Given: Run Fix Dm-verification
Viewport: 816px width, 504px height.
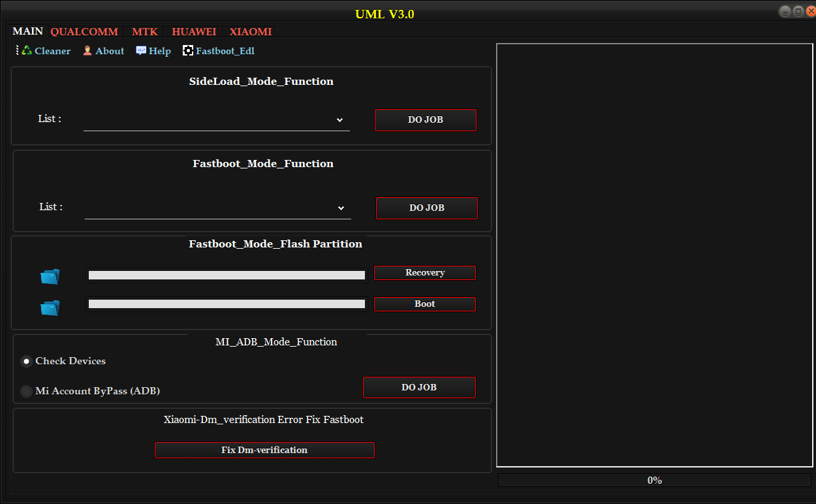Looking at the screenshot, I should tap(264, 450).
